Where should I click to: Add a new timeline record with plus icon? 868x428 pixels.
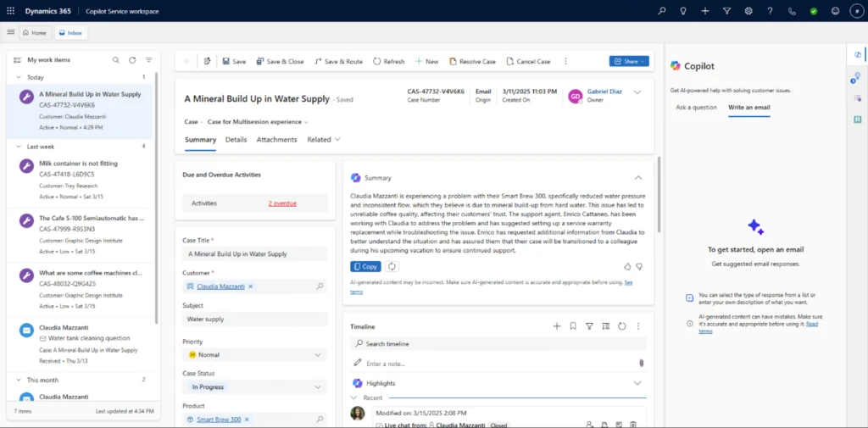[x=557, y=326]
